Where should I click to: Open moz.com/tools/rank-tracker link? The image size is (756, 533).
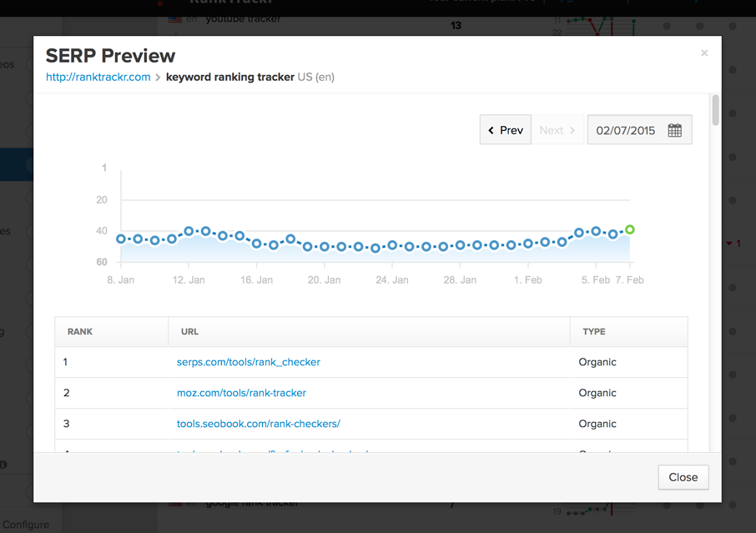tap(241, 393)
